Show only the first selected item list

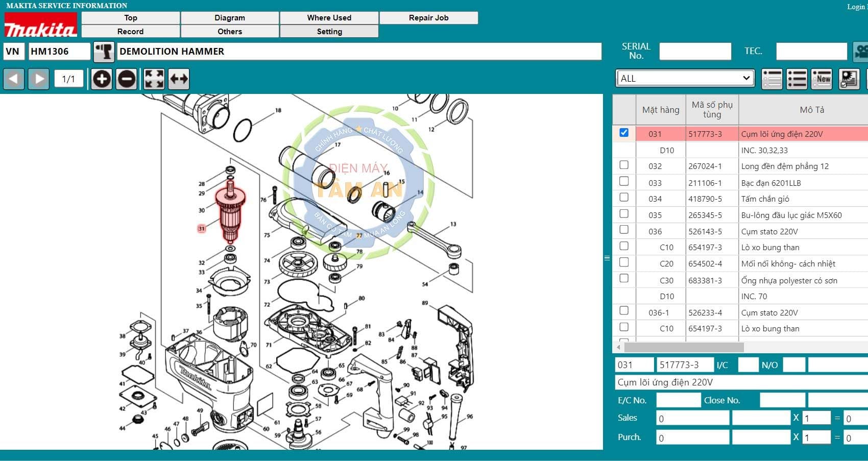772,79
